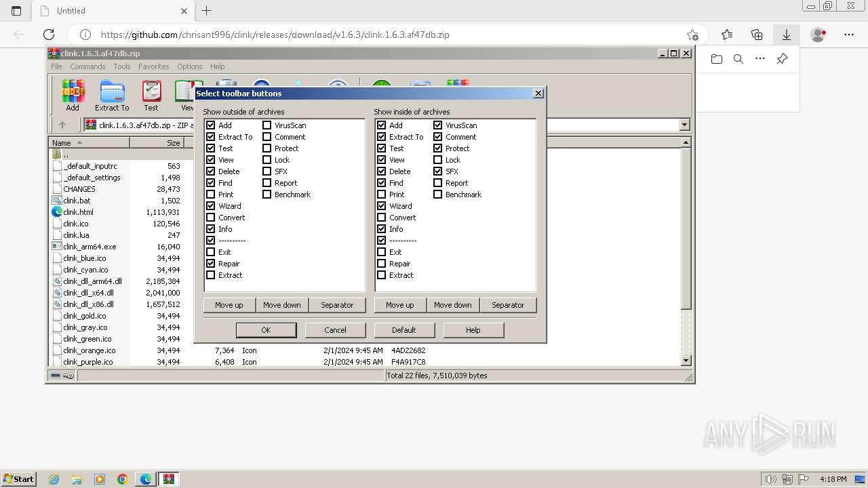This screenshot has height=488, width=868.
Task: Confirm dialog with OK
Action: click(x=266, y=330)
